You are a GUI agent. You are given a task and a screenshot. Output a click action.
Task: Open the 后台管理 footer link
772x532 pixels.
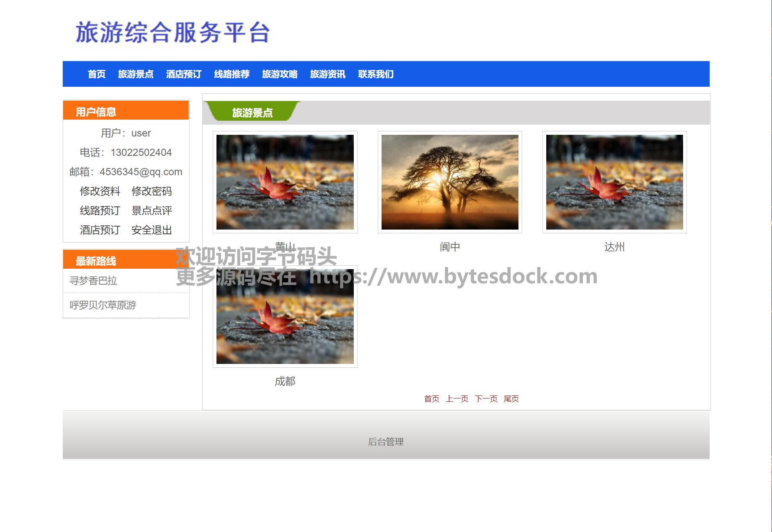386,442
